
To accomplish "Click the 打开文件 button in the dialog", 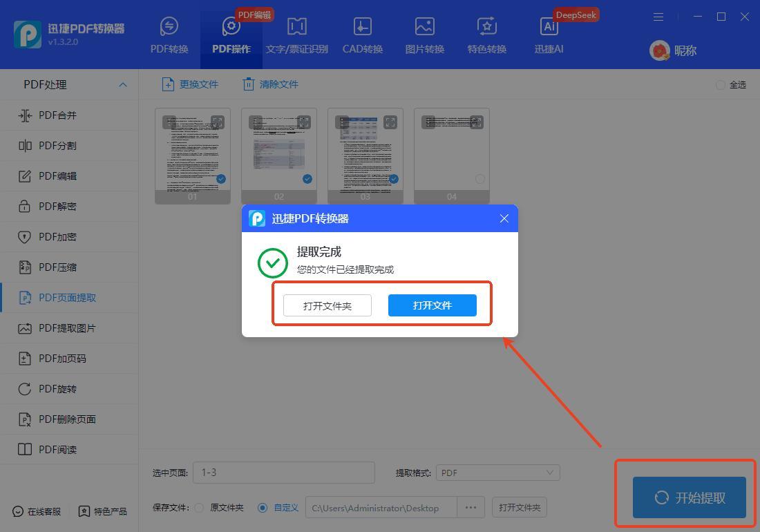I will click(x=432, y=305).
